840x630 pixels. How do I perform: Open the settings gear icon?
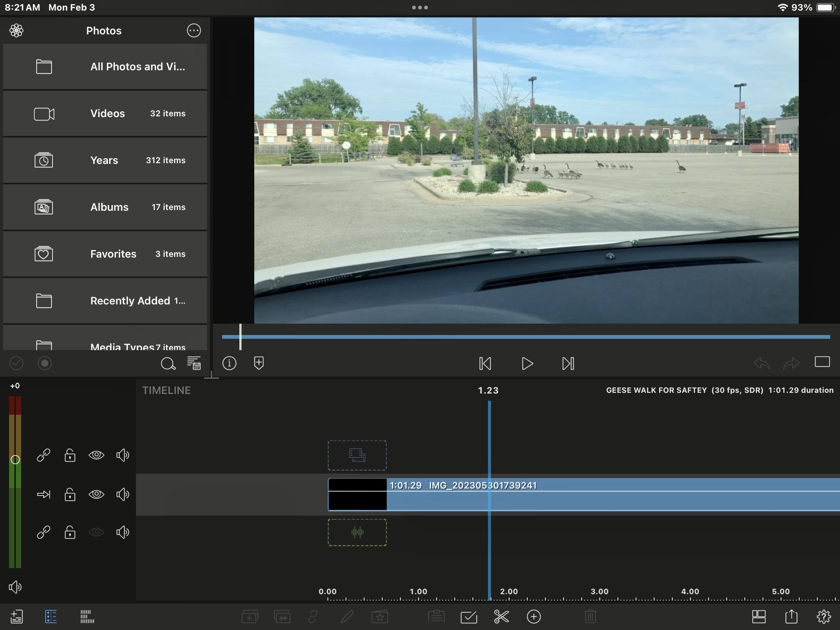pyautogui.click(x=823, y=617)
